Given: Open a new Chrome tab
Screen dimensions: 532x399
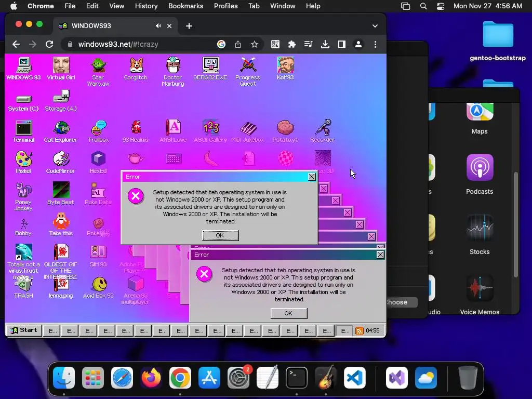Looking at the screenshot, I should [x=189, y=26].
